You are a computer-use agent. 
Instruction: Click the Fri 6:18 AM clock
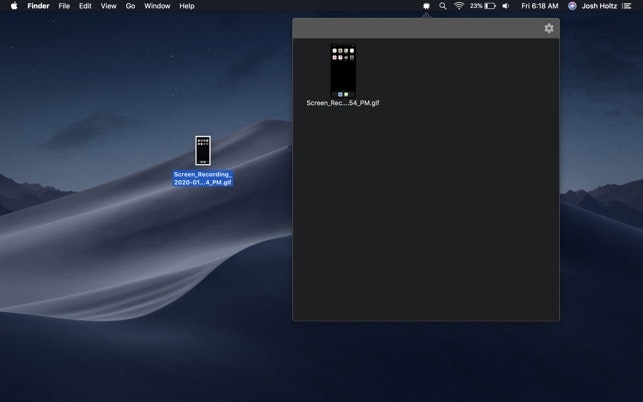pyautogui.click(x=540, y=6)
